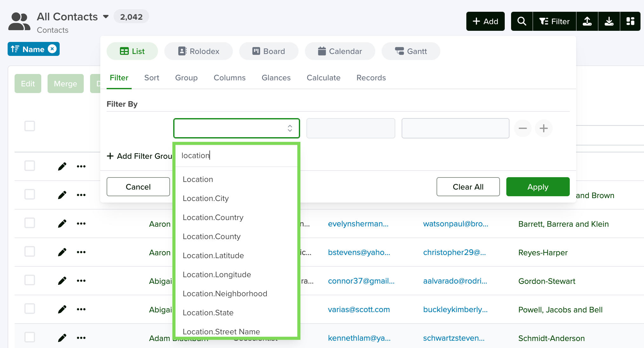Toggle the select-all header checkbox
Viewport: 644px width, 348px height.
coord(30,126)
